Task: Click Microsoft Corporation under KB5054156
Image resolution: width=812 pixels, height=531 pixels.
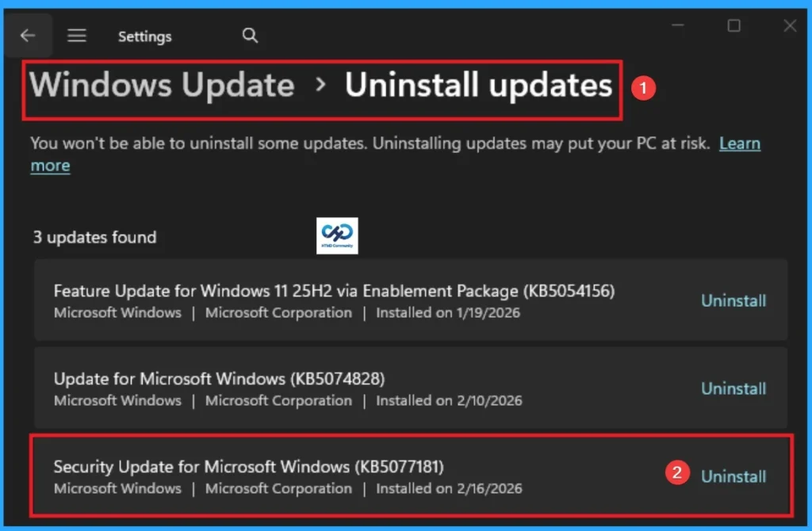Action: coord(278,313)
